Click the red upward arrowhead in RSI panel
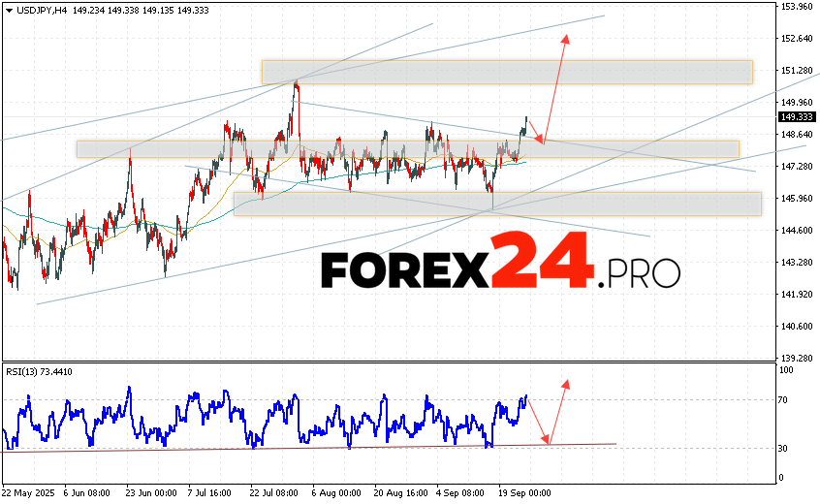This screenshot has width=820, height=504. point(565,385)
